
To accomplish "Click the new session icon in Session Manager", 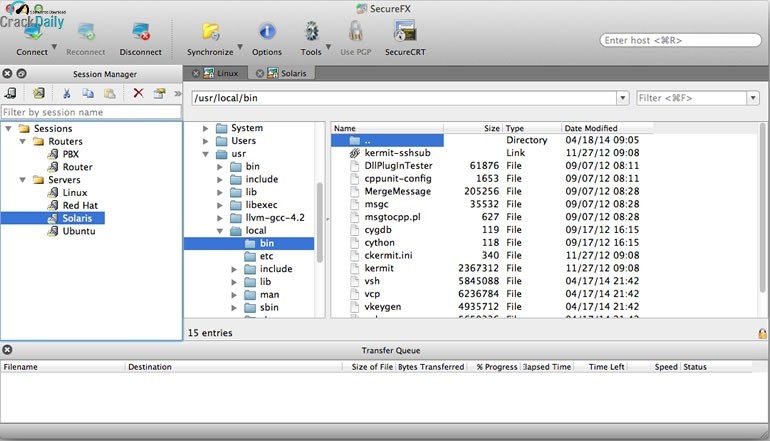I will (x=38, y=93).
